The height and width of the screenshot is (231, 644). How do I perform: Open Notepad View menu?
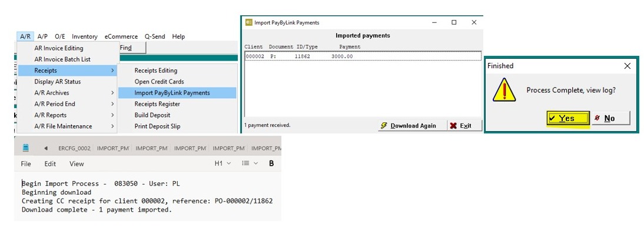[77, 164]
